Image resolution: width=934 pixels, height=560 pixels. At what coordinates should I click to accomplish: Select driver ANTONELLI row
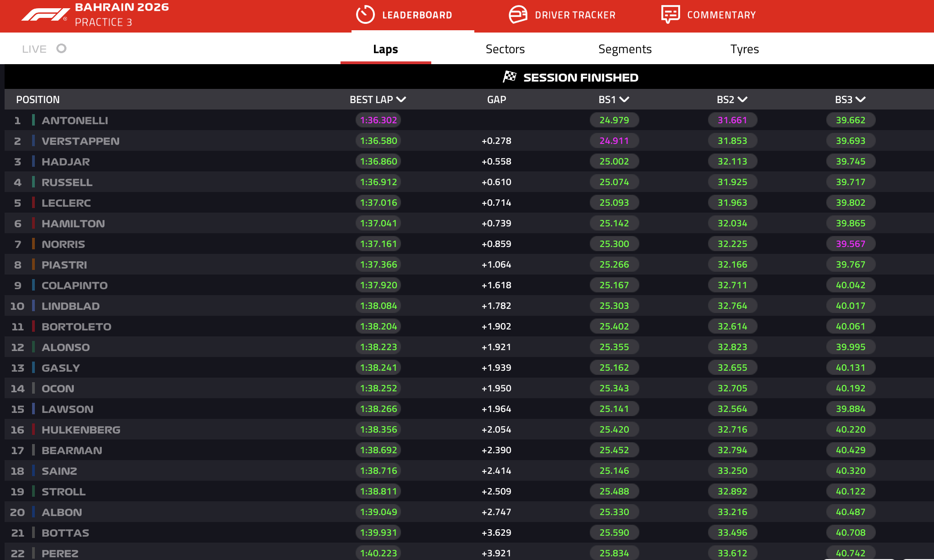pyautogui.click(x=469, y=120)
